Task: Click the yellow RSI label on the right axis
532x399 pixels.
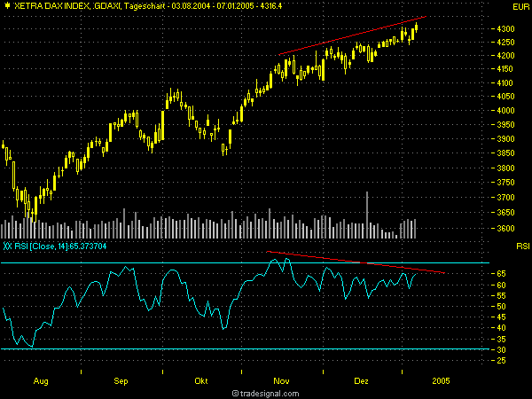Action: point(523,246)
